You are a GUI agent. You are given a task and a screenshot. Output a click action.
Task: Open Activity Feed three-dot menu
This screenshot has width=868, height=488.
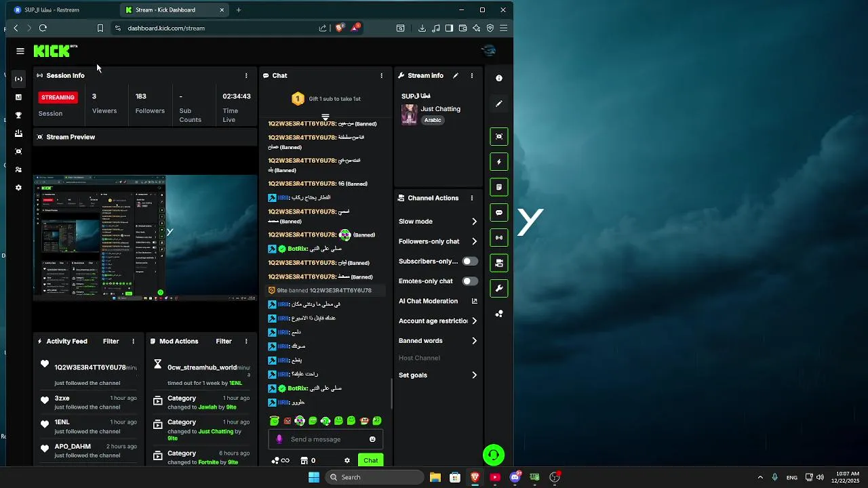(x=133, y=342)
